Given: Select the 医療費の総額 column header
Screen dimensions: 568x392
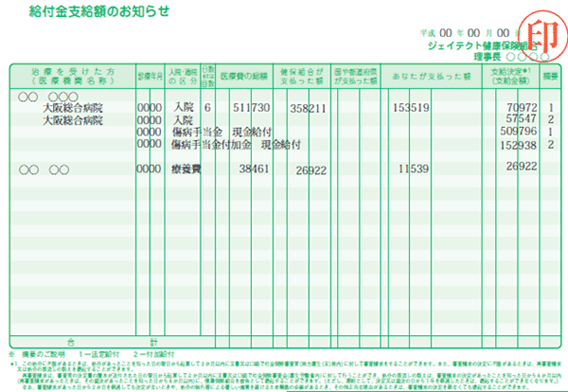Looking at the screenshot, I should point(244,77).
